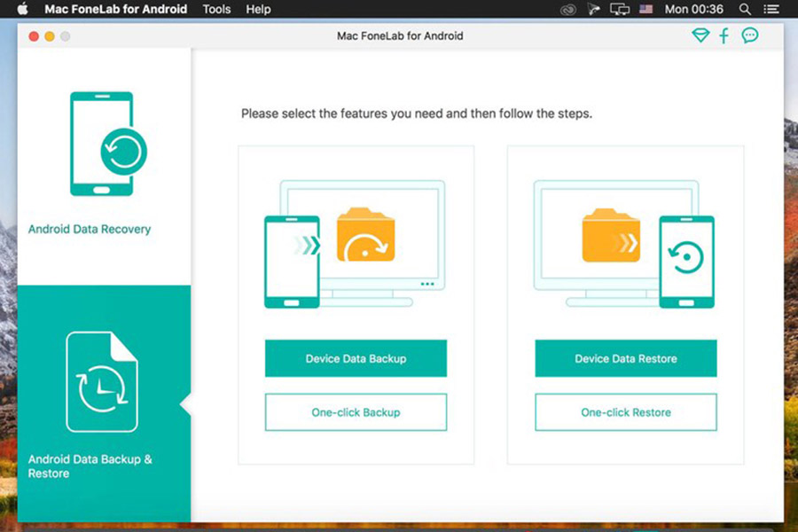Screen dimensions: 798x532
Task: Click the Android Data Recovery label
Action: pyautogui.click(x=90, y=229)
